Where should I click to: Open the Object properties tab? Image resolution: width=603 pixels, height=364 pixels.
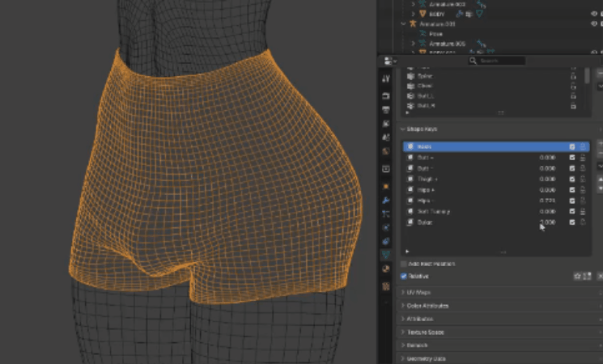pyautogui.click(x=386, y=186)
